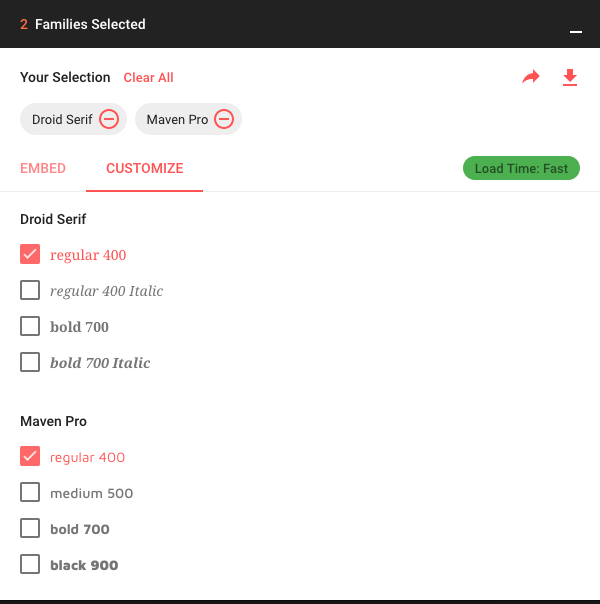600x604 pixels.
Task: Uncheck Maven Pro regular 400
Action: point(30,456)
